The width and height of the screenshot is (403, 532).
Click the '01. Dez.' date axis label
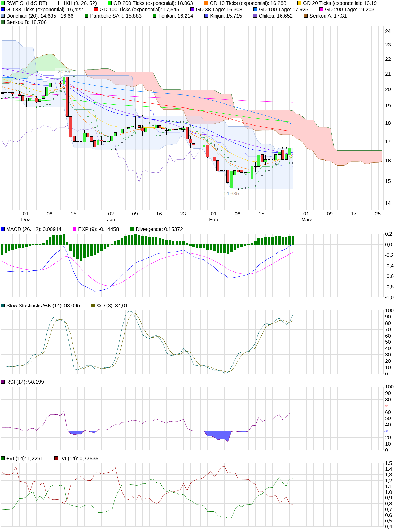26,217
